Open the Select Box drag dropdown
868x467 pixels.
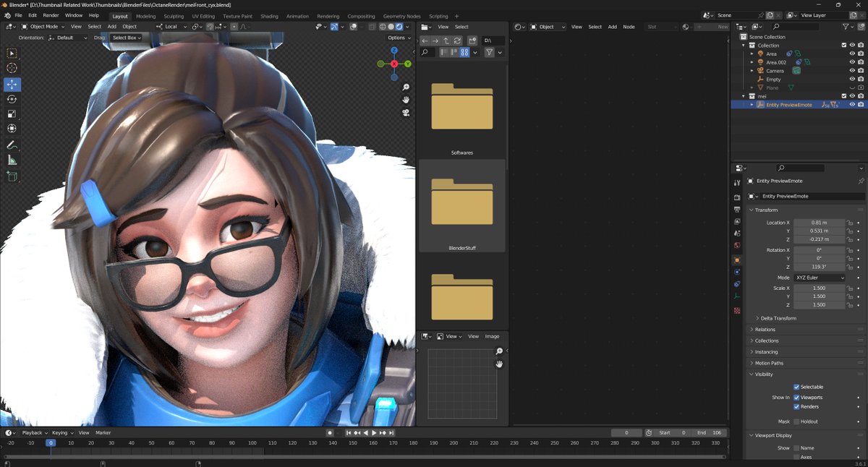tap(126, 38)
